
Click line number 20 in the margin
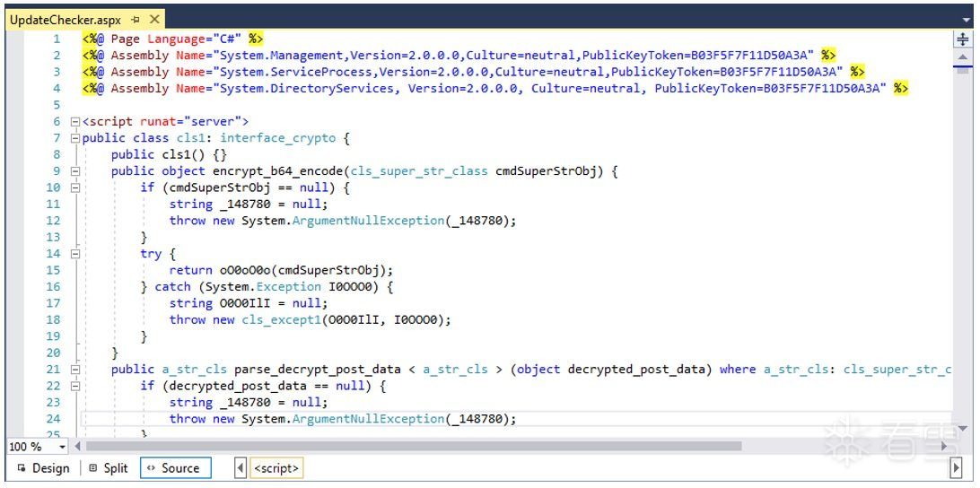tap(54, 353)
